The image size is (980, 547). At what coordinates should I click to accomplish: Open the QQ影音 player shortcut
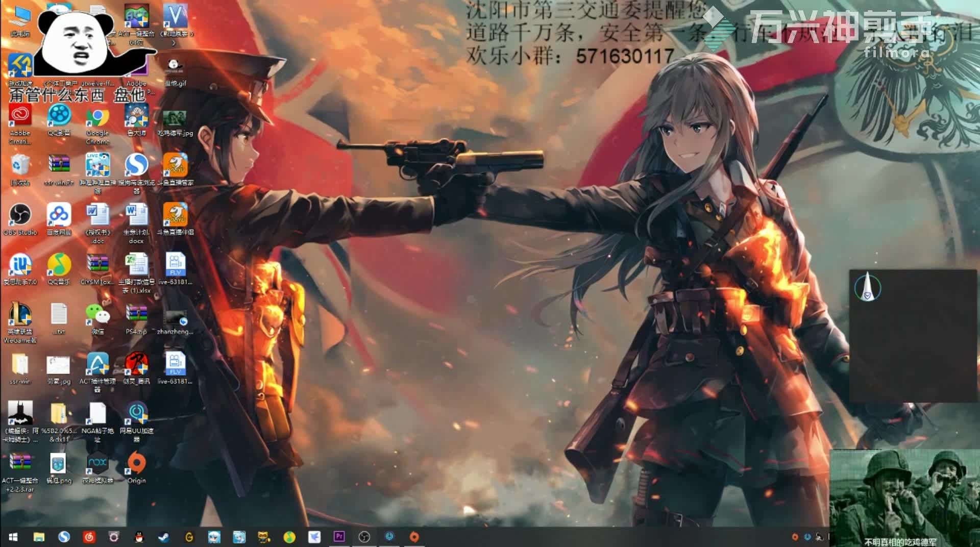click(59, 120)
